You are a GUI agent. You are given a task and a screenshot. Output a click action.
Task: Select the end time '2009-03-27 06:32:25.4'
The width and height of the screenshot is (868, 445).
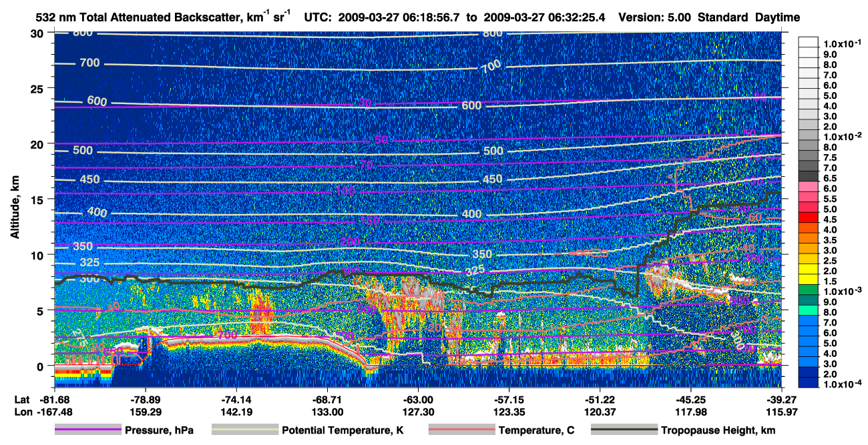(x=543, y=17)
